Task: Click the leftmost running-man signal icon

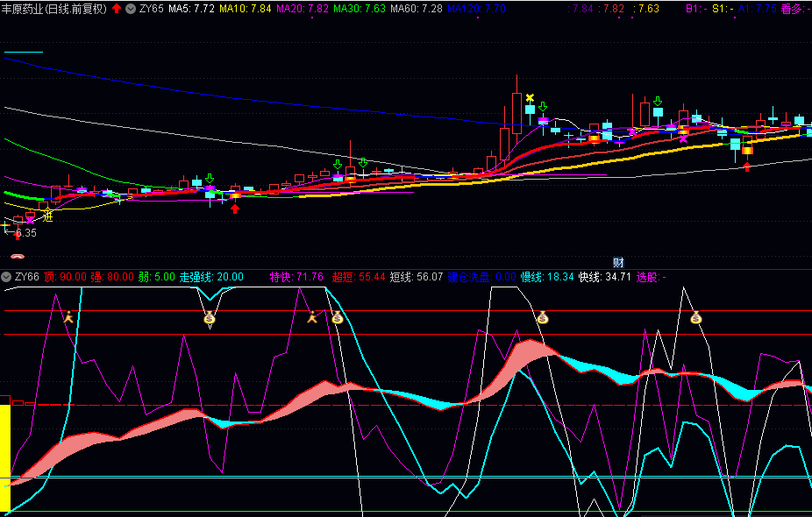Action: pyautogui.click(x=68, y=316)
